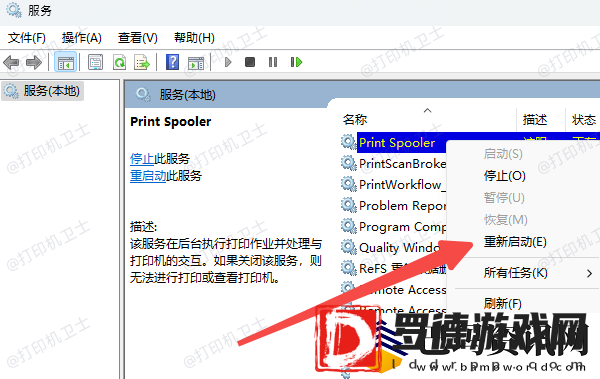
Task: Click the gear icon beside ReFS row
Action: click(348, 268)
